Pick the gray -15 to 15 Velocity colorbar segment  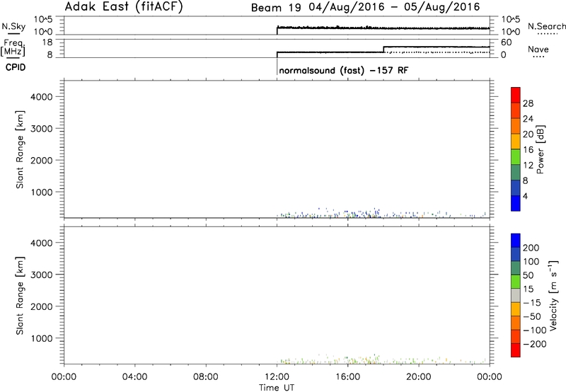point(516,296)
